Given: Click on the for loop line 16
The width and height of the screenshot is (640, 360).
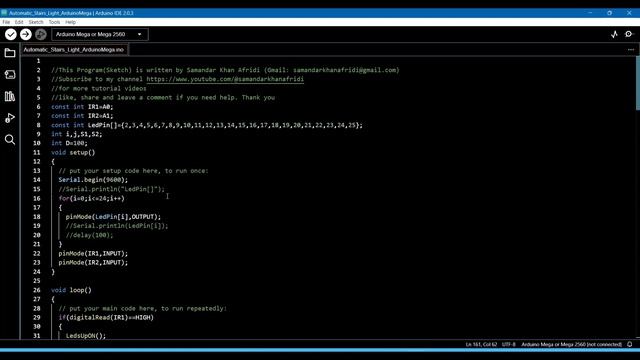Looking at the screenshot, I should 91,198.
